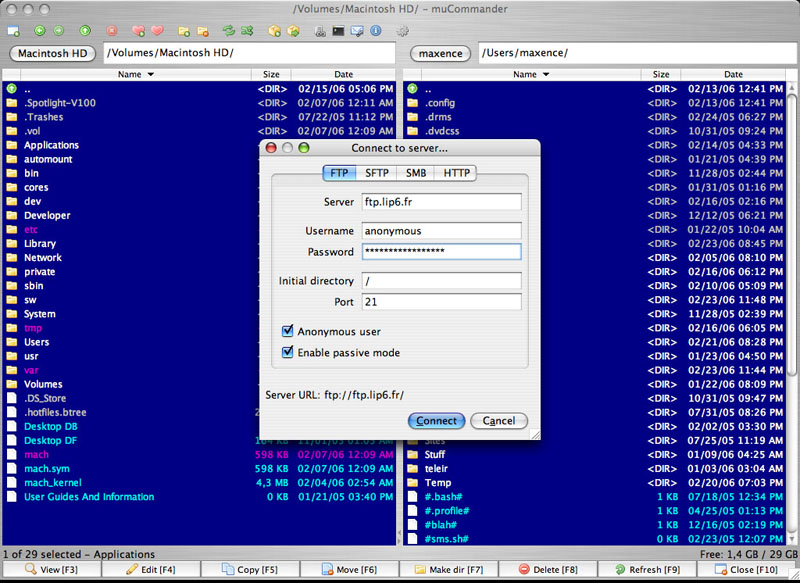This screenshot has height=583, width=800.
Task: Click the parent '..' icon in left panel
Action: coord(12,88)
